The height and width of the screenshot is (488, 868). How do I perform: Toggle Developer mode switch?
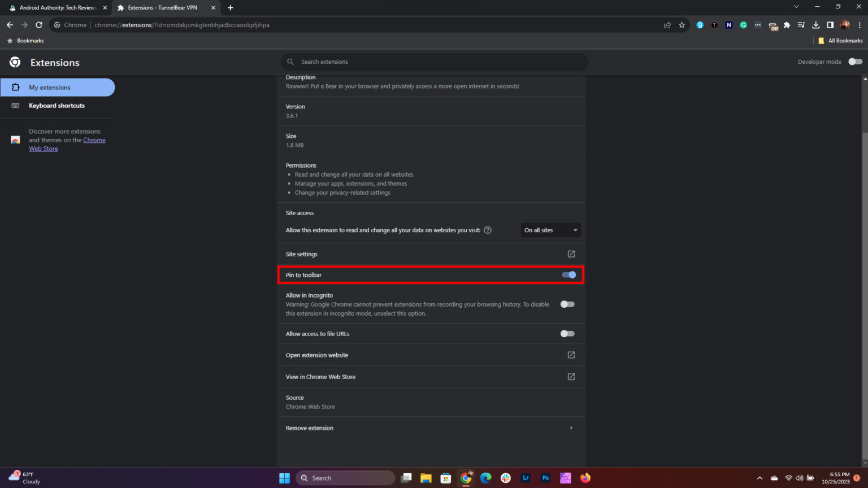[855, 62]
